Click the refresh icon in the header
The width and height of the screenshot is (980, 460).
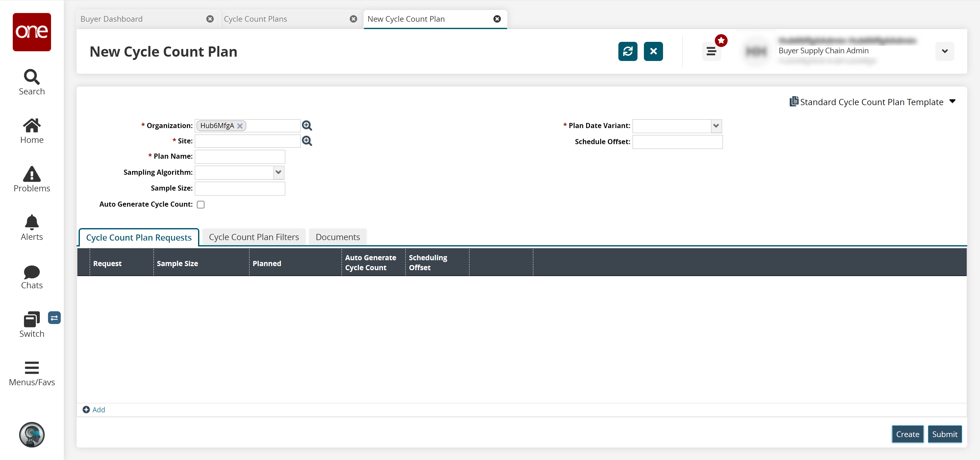(x=627, y=51)
